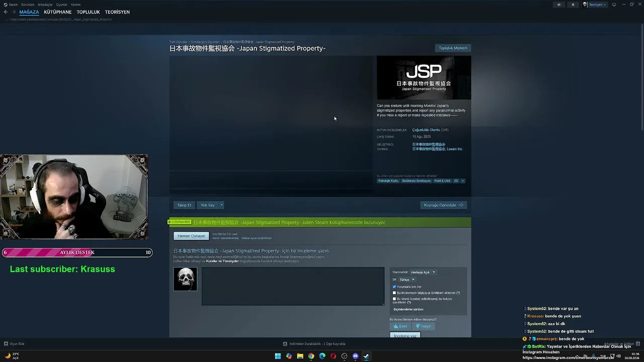The image size is (644, 362).
Task: Click the Çoğunlukla Olumlu reviews link
Action: [x=426, y=130]
